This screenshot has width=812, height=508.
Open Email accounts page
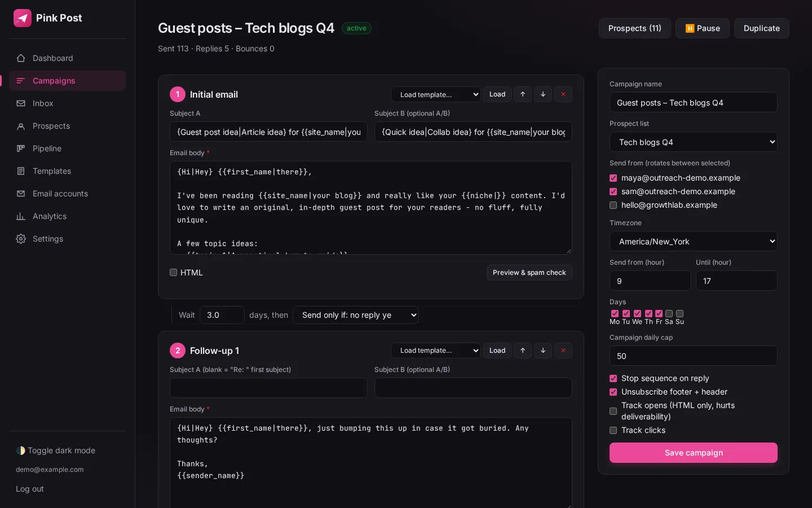click(x=68, y=194)
